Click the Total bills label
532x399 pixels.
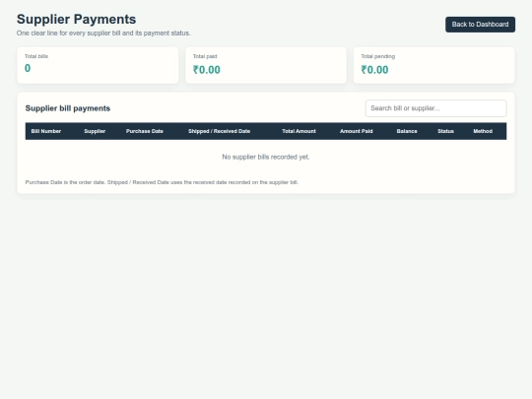tap(36, 56)
